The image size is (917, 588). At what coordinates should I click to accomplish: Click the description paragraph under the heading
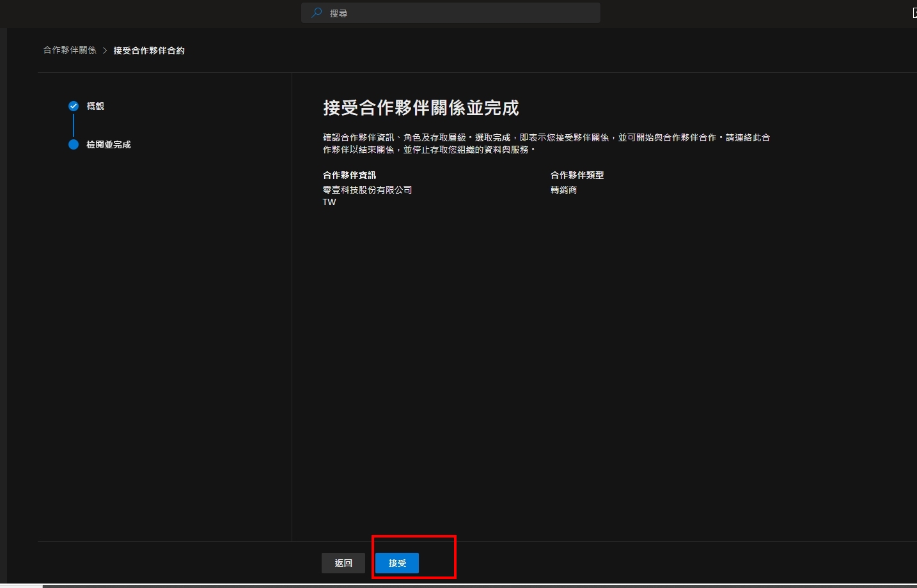point(546,143)
